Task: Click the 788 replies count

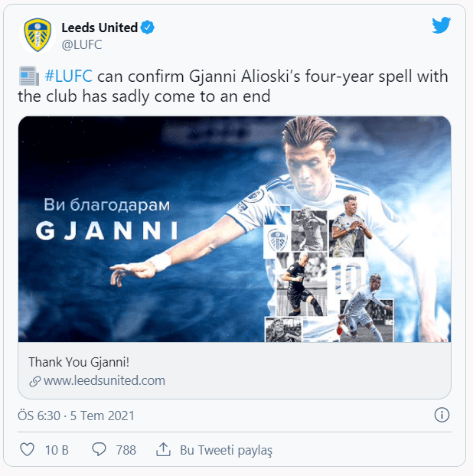Action: coord(126,450)
